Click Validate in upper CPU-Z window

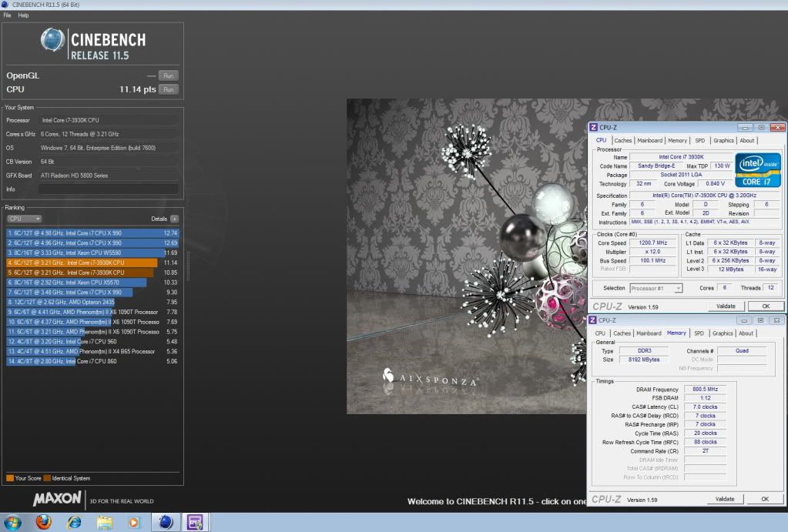[726, 306]
